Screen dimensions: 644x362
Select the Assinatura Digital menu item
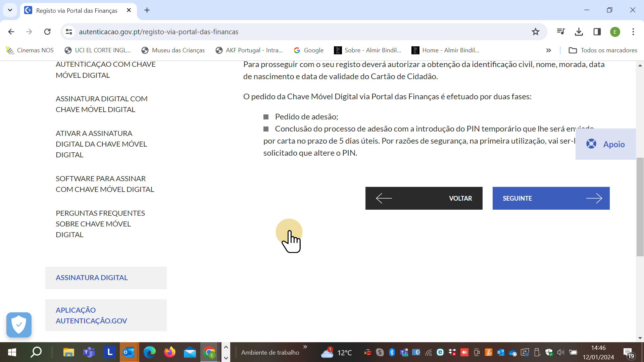[x=92, y=278]
